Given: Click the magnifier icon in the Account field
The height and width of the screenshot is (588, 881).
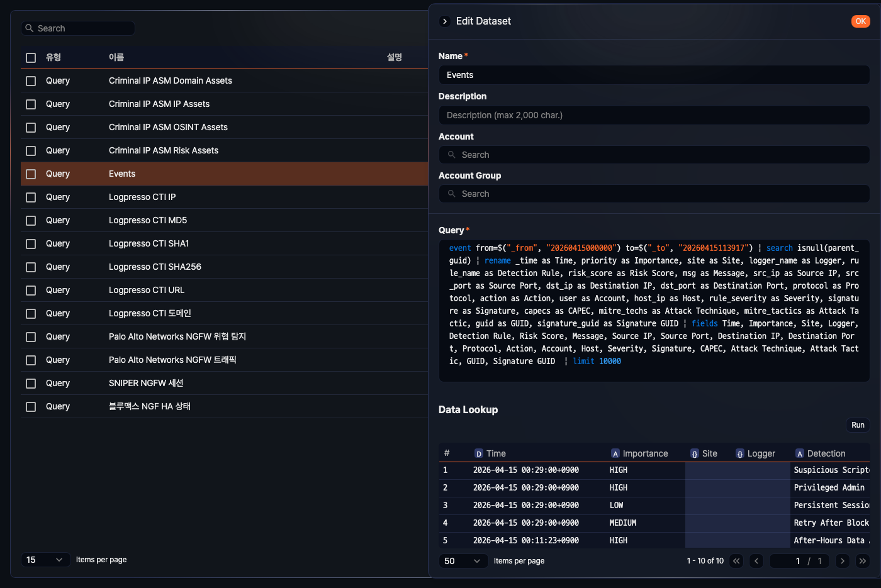Looking at the screenshot, I should [x=451, y=154].
